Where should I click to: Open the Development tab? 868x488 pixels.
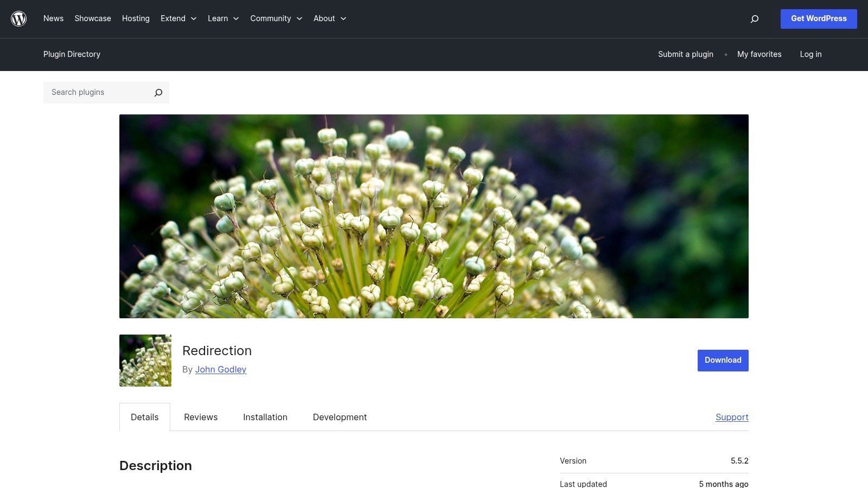coord(340,417)
